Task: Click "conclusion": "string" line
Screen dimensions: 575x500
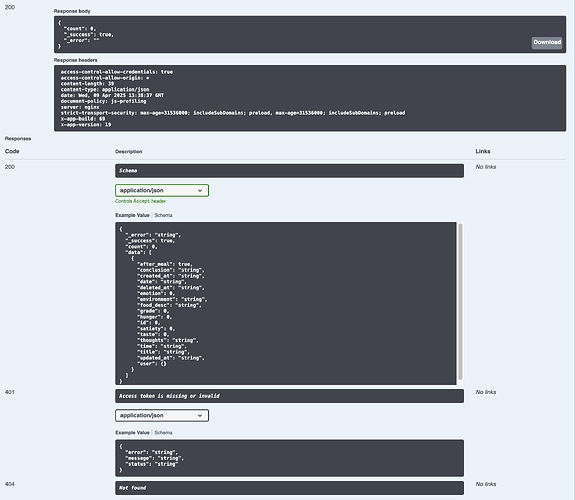Action: [171, 270]
